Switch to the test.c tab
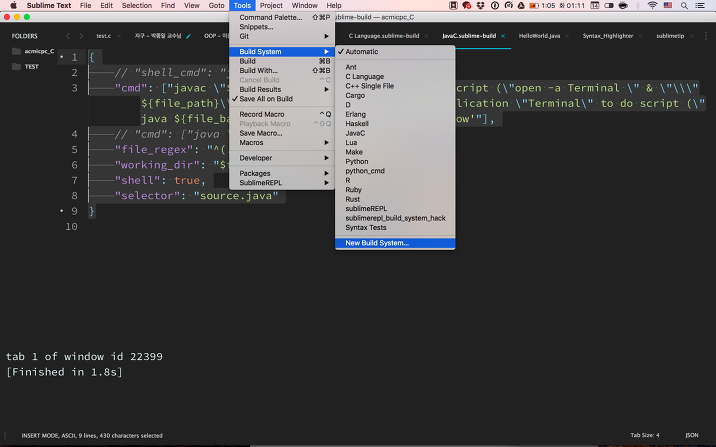This screenshot has width=716, height=447. point(103,36)
